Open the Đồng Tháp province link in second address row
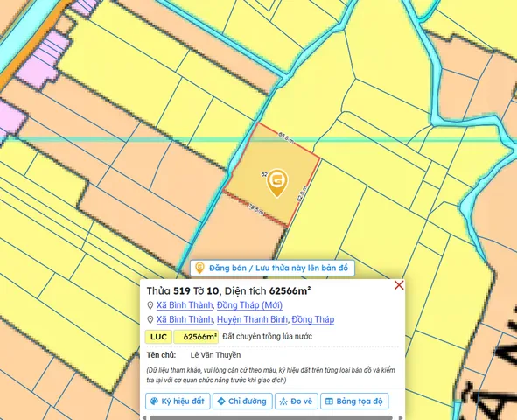The image size is (517, 420). point(313,319)
